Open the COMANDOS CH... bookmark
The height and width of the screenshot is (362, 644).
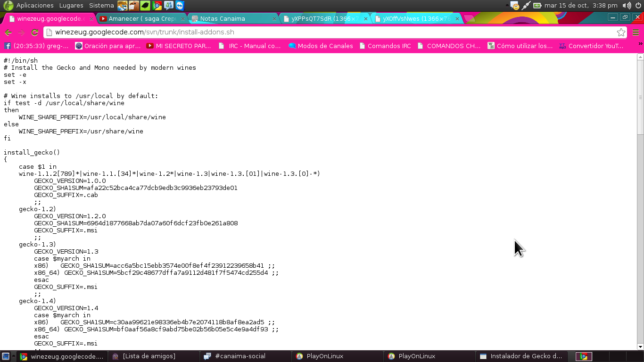[449, 46]
